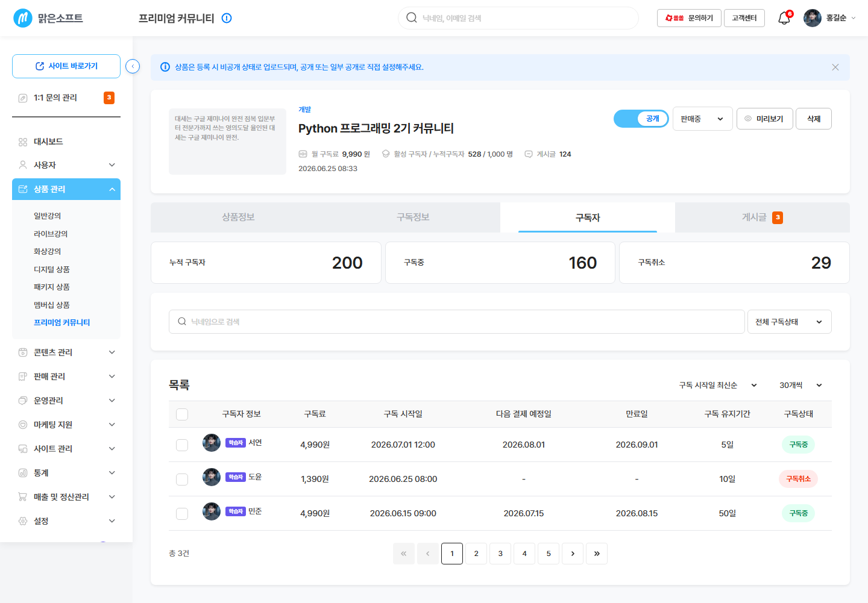Click the top 닉네임, 이메일 검색 field
The height and width of the screenshot is (603, 868).
[518, 18]
